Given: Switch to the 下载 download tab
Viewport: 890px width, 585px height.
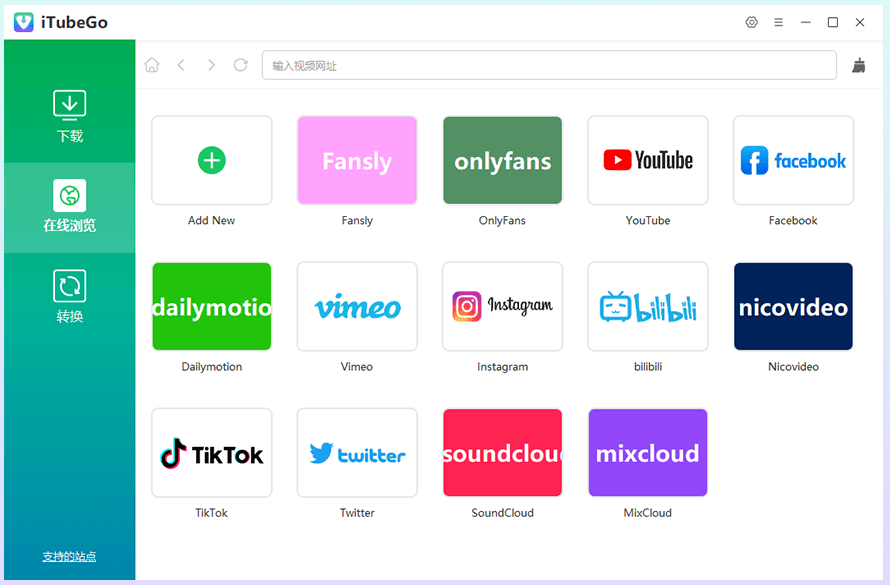Looking at the screenshot, I should coord(70,116).
